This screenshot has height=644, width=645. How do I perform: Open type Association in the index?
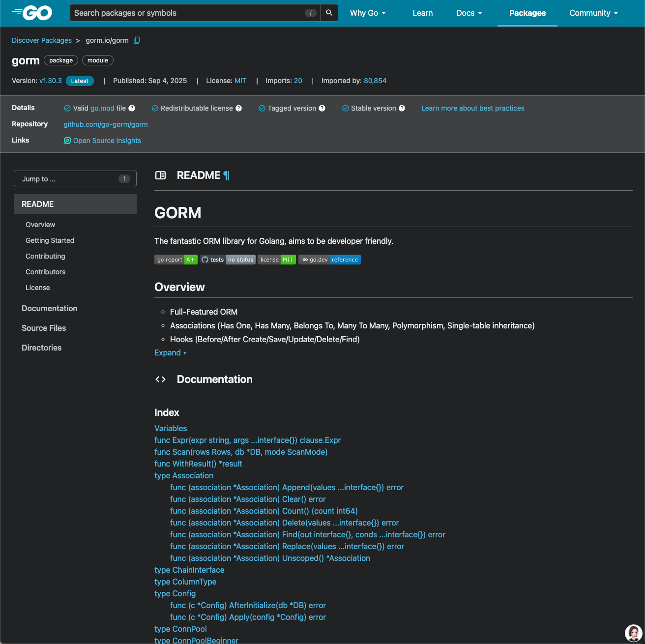click(184, 475)
